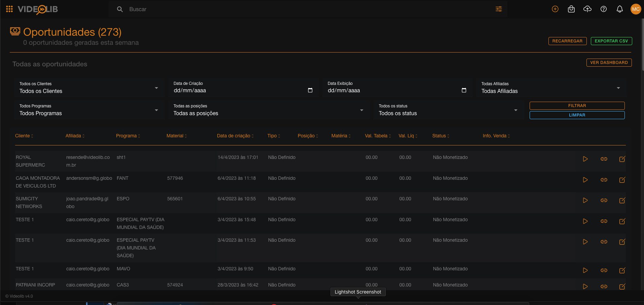
Task: Edit the TESTE 1 MAVO opportunity
Action: coord(622,270)
